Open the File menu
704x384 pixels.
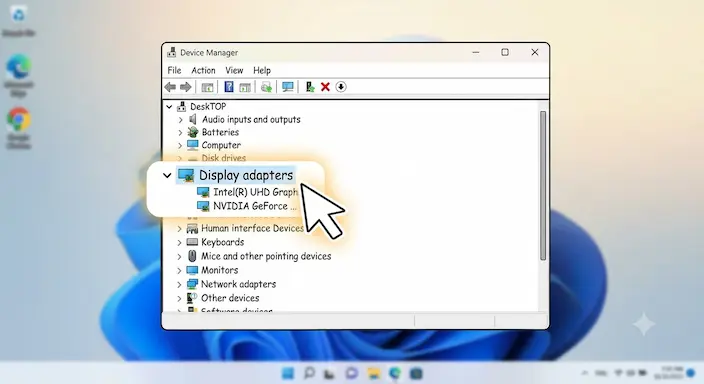click(174, 70)
